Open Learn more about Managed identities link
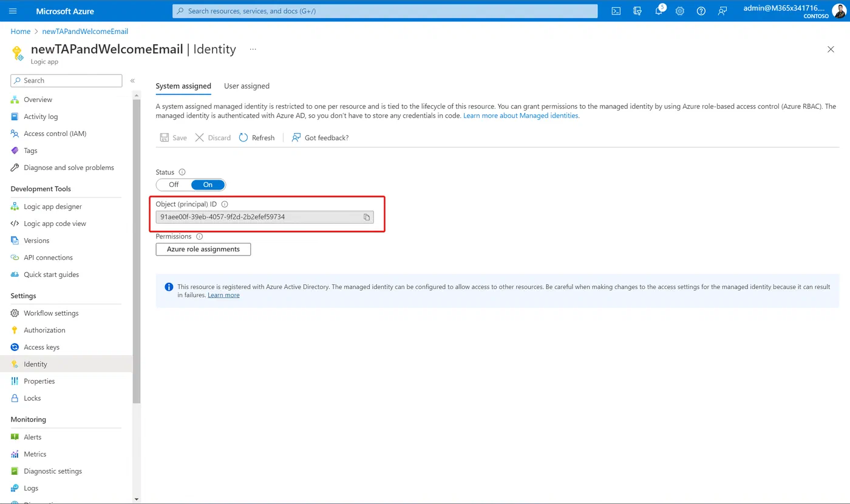 click(521, 115)
